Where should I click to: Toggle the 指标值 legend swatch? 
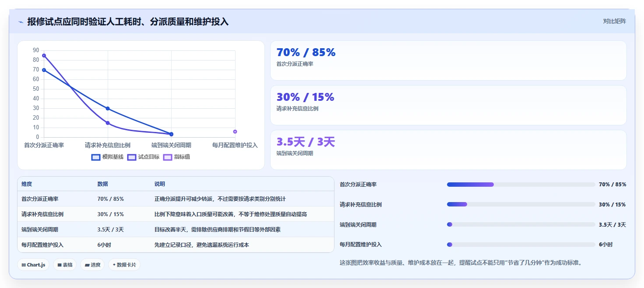tap(168, 157)
